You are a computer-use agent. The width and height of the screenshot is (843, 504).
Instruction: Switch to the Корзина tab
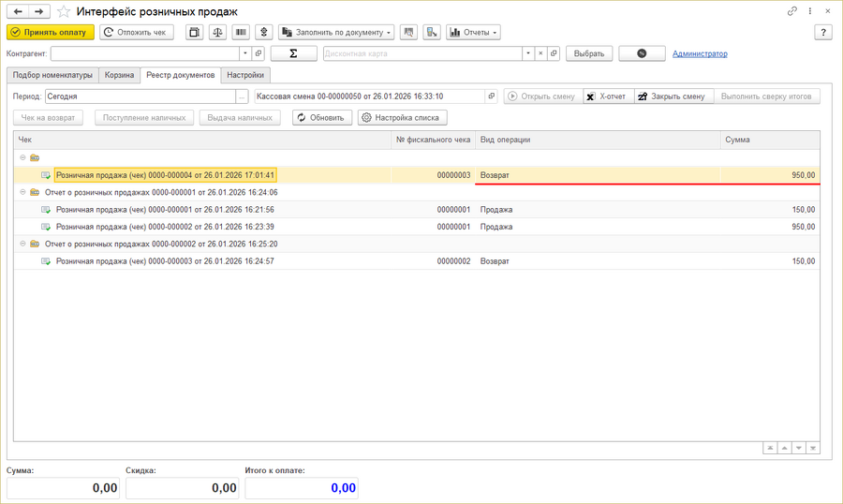[x=119, y=75]
